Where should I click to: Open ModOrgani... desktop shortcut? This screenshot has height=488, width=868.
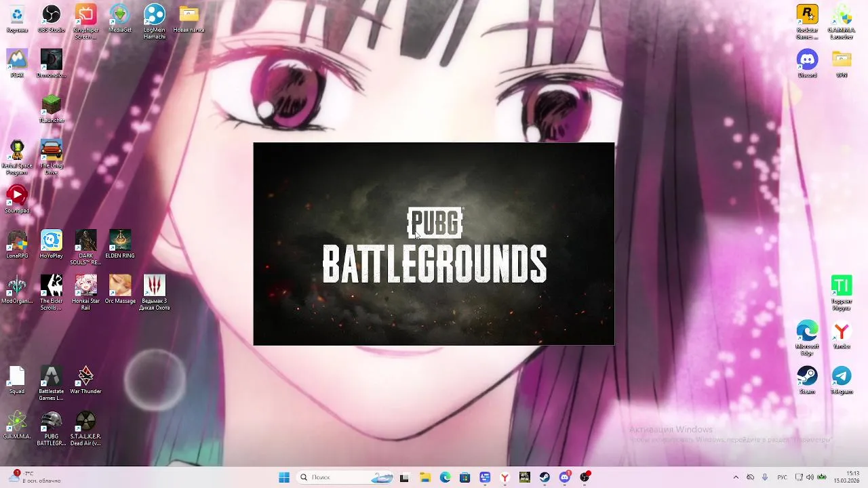pyautogui.click(x=17, y=290)
